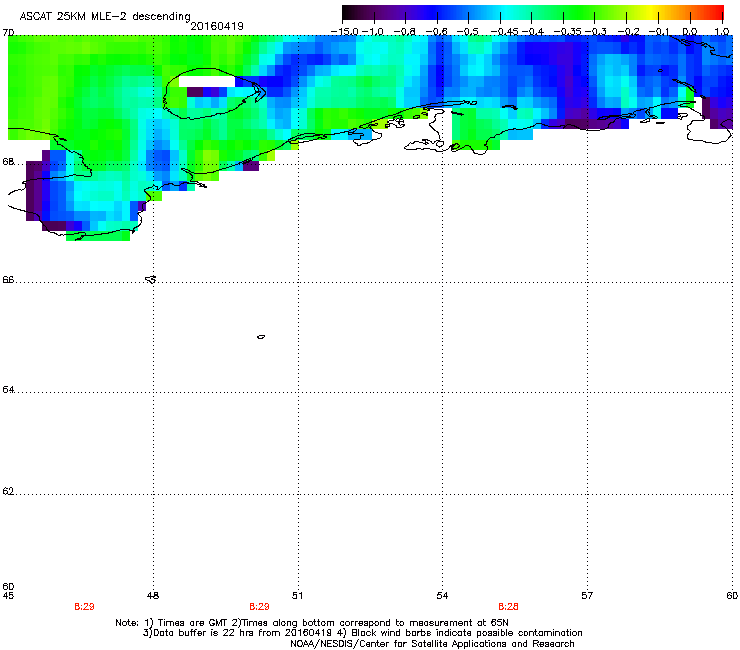Click latitude label '64' on the left axis
The image size is (740, 650).
coord(8,390)
